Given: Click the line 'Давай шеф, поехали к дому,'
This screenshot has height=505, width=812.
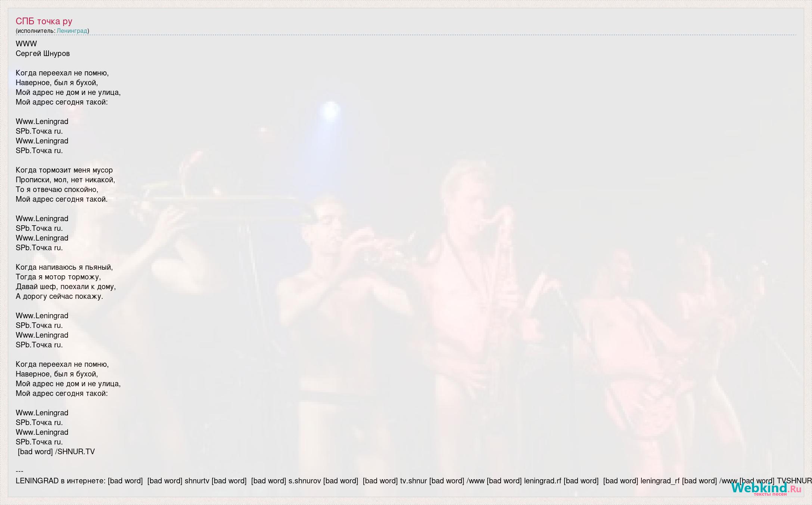Looking at the screenshot, I should [x=66, y=286].
